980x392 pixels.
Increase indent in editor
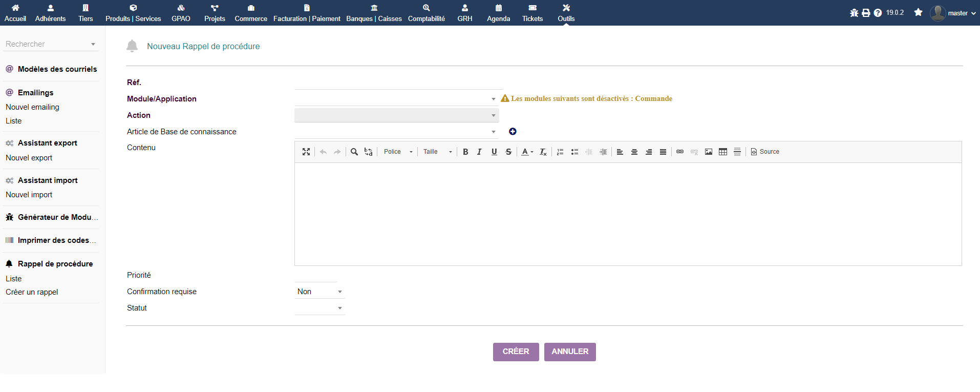(603, 152)
